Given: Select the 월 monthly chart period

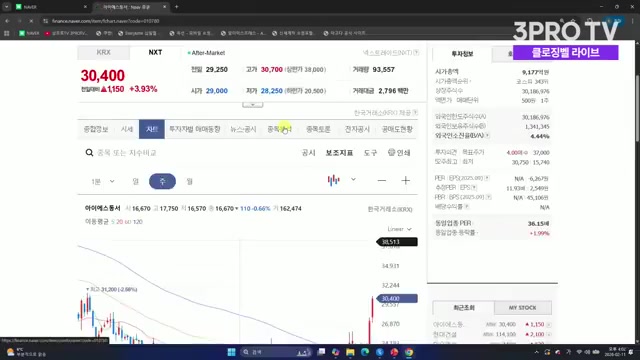Looking at the screenshot, I should click(x=189, y=181).
